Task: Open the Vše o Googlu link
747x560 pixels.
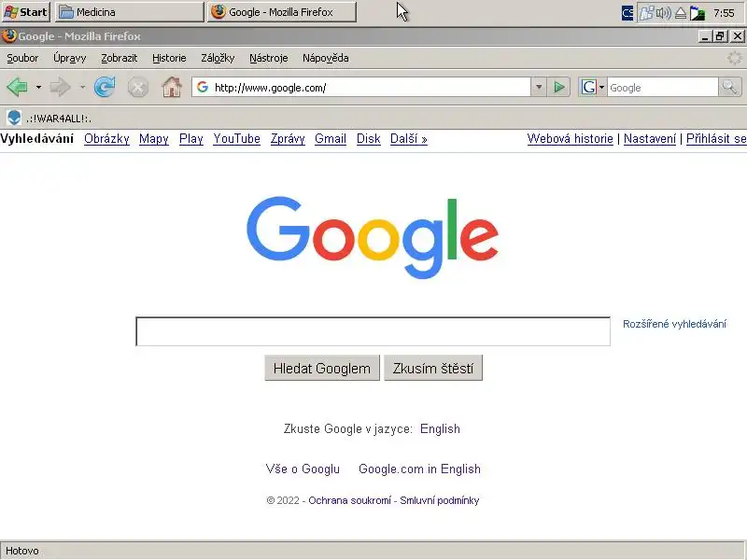Action: 303,469
